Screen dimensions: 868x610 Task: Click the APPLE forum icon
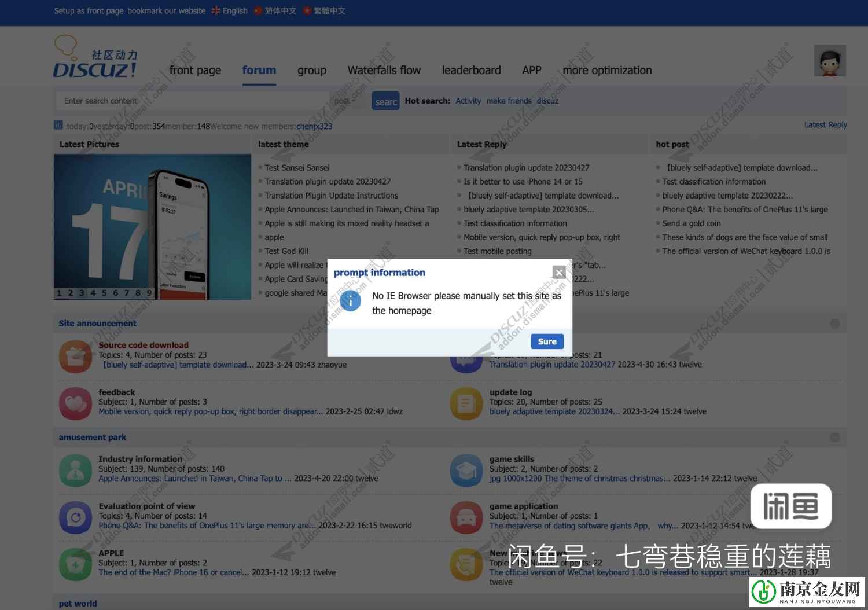75,564
